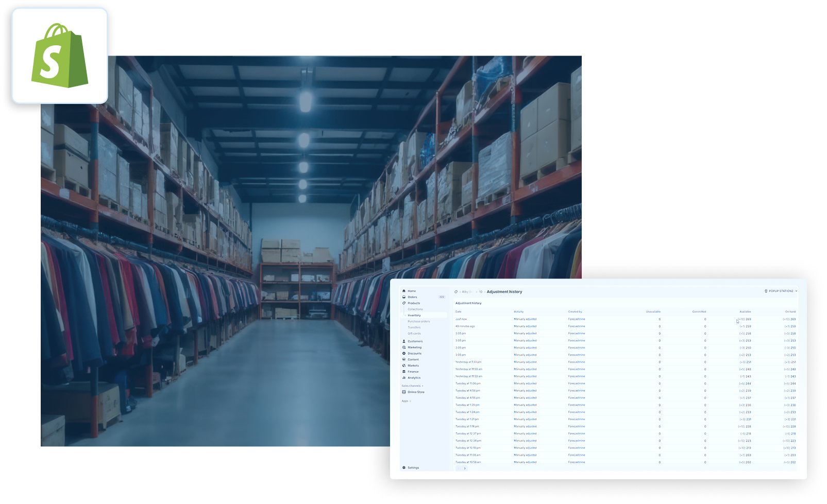Click the product tag breadcrumb icon
Viewport: 827px width, 504px height.
pos(456,292)
